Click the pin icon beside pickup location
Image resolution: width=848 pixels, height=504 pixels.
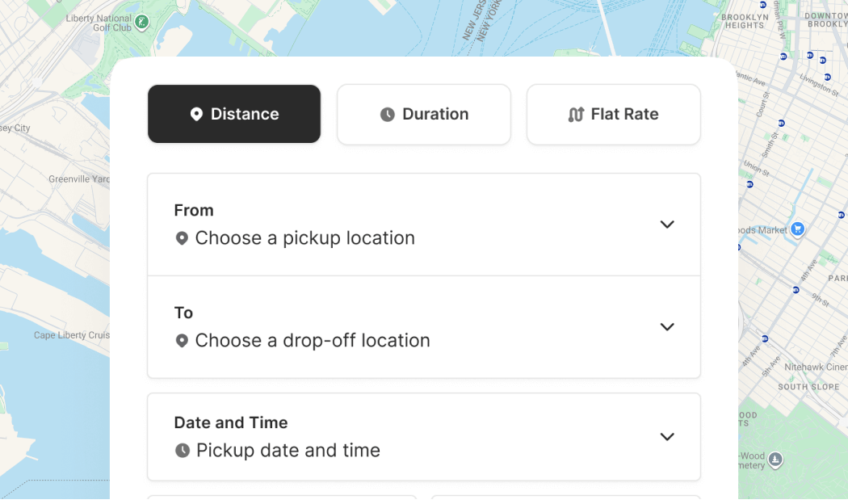(x=182, y=238)
